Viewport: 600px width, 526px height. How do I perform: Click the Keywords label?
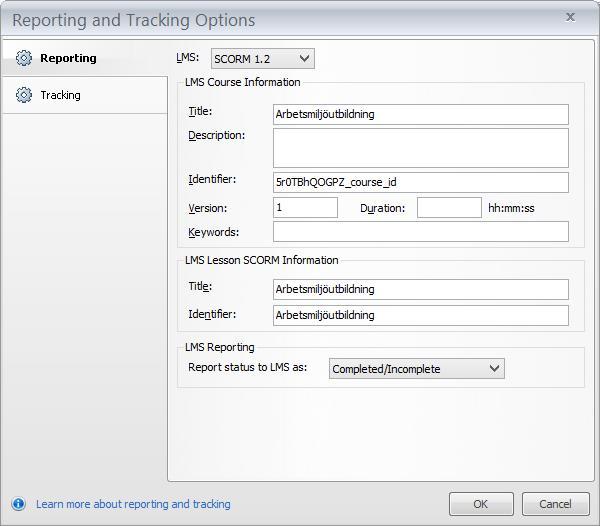[214, 233]
